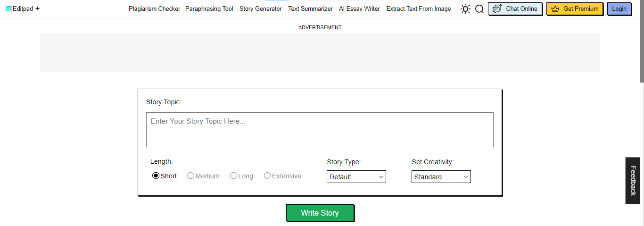
Task: Open Text Summarizer nav item
Action: pos(310,8)
